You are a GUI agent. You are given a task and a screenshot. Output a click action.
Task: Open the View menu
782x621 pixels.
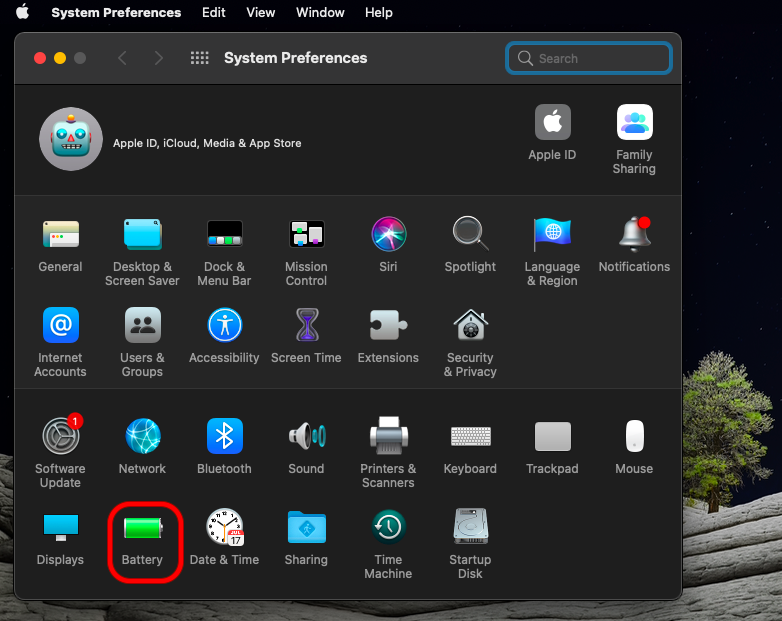coord(261,12)
